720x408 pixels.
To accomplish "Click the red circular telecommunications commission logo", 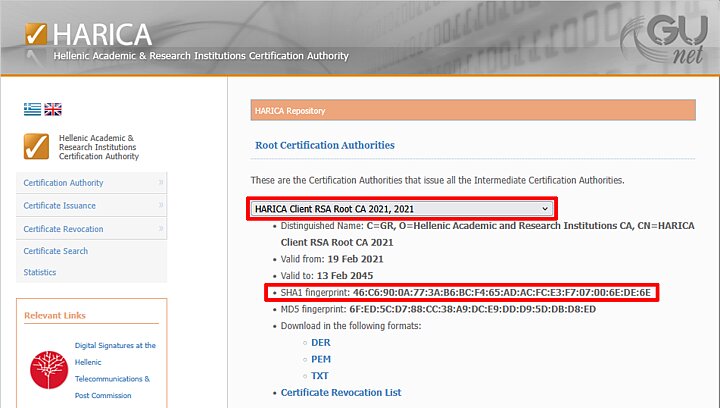I will click(x=47, y=369).
